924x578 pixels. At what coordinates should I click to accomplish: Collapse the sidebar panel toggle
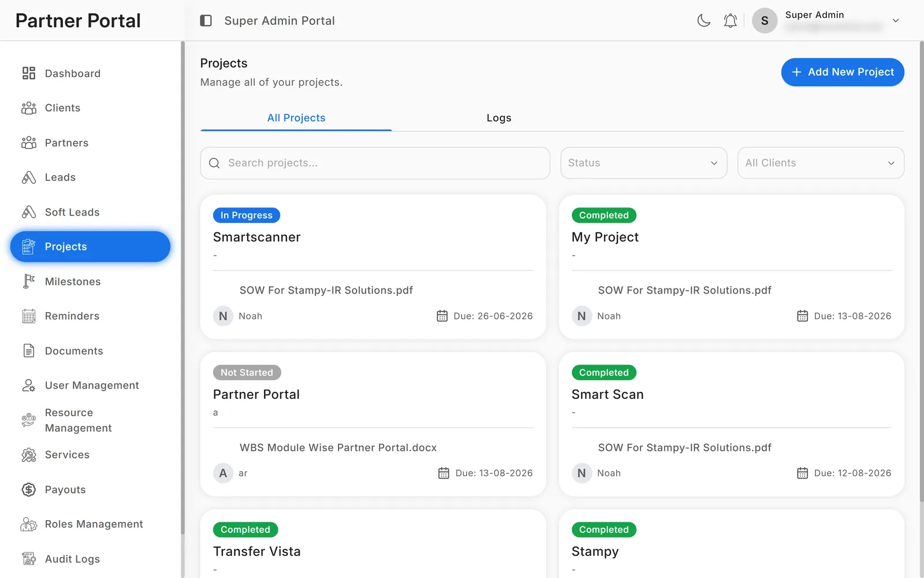[x=206, y=21]
